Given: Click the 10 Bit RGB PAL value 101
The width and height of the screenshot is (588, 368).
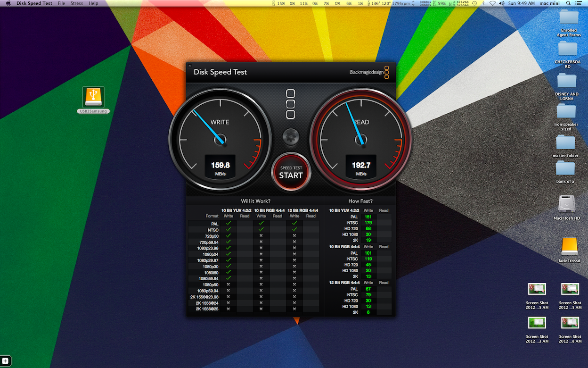Looking at the screenshot, I should [368, 253].
